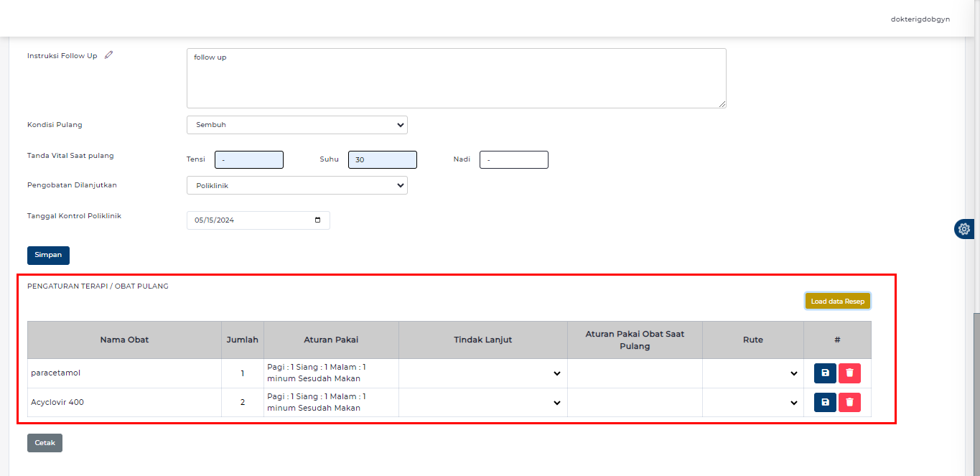Expand Tindak Lanjut dropdown for paracetamol
Image resolution: width=980 pixels, height=476 pixels.
(482, 373)
